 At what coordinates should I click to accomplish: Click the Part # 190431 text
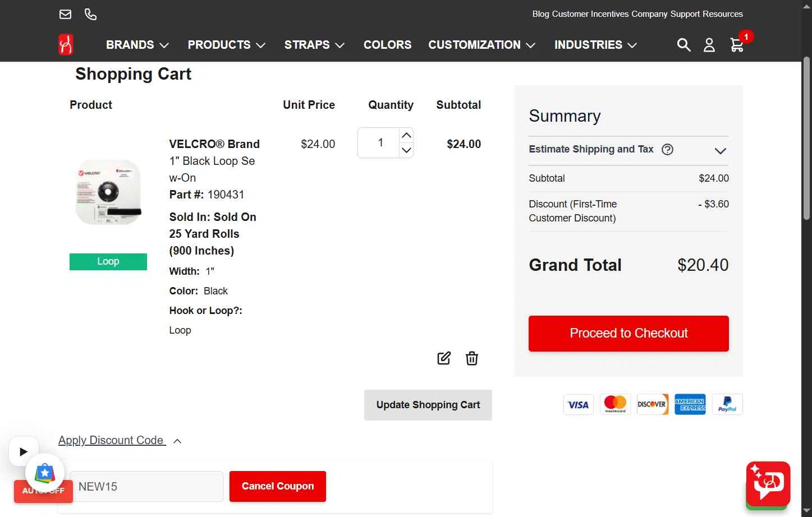coord(207,195)
